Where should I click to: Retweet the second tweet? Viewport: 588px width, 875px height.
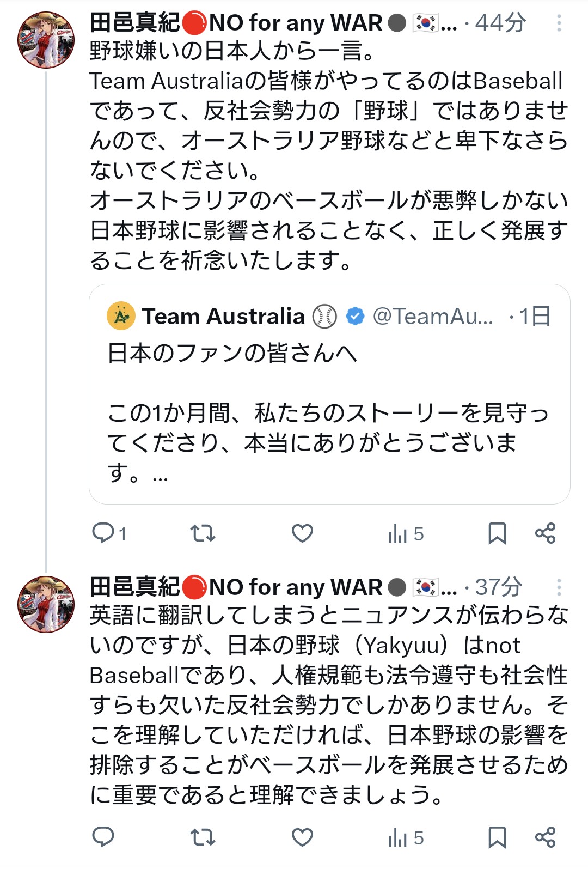(203, 837)
